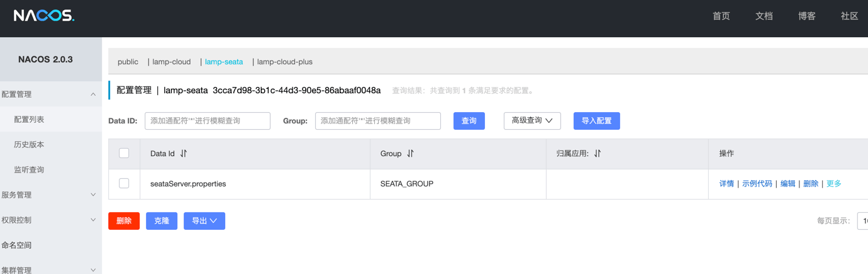
Task: Click the 导入配置 import button
Action: tap(596, 121)
